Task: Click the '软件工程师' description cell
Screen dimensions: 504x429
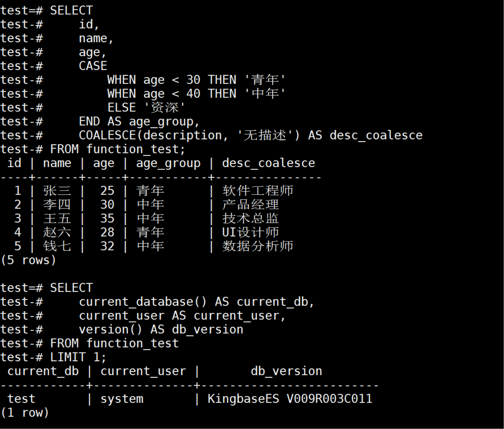Action: tap(258, 191)
